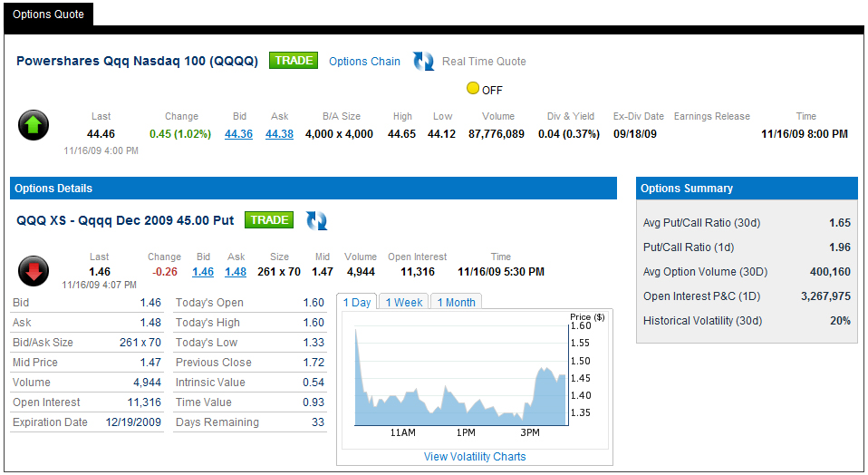
Task: Click the Options Summary panel header
Action: pyautogui.click(x=746, y=189)
